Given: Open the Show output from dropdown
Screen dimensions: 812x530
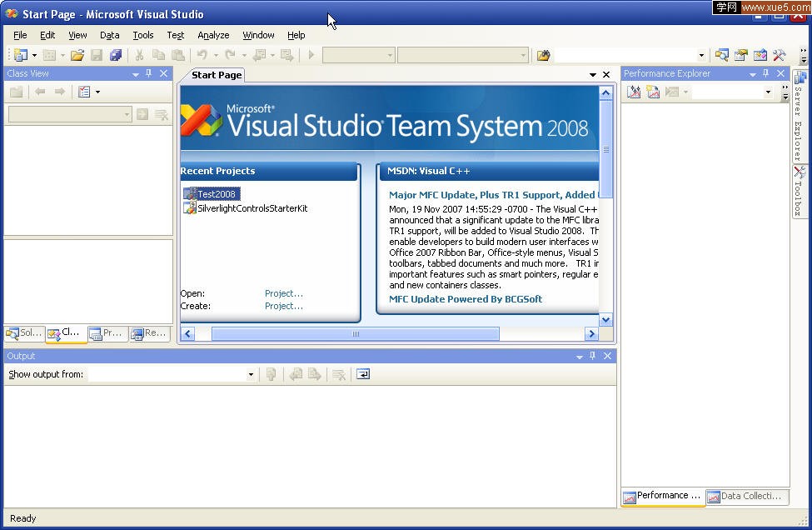Looking at the screenshot, I should [251, 374].
